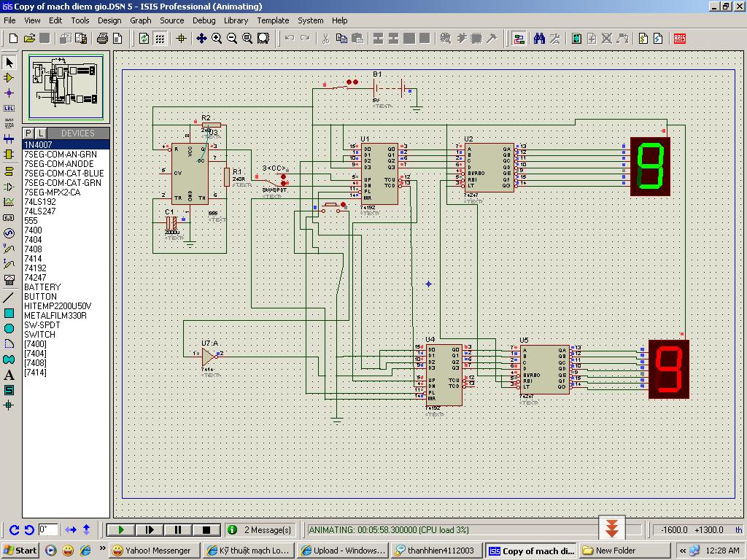This screenshot has width=747, height=560.
Task: Click the red ARES netlist icon
Action: click(x=680, y=39)
